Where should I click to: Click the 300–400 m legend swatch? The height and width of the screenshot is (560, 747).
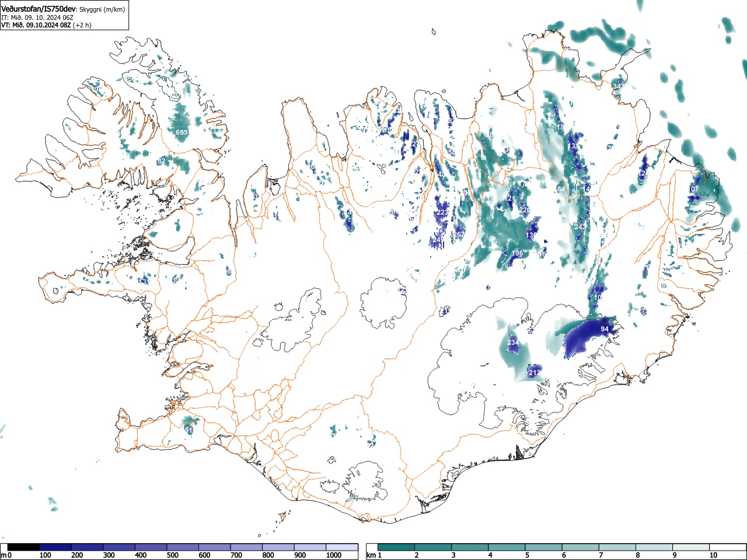119,547
